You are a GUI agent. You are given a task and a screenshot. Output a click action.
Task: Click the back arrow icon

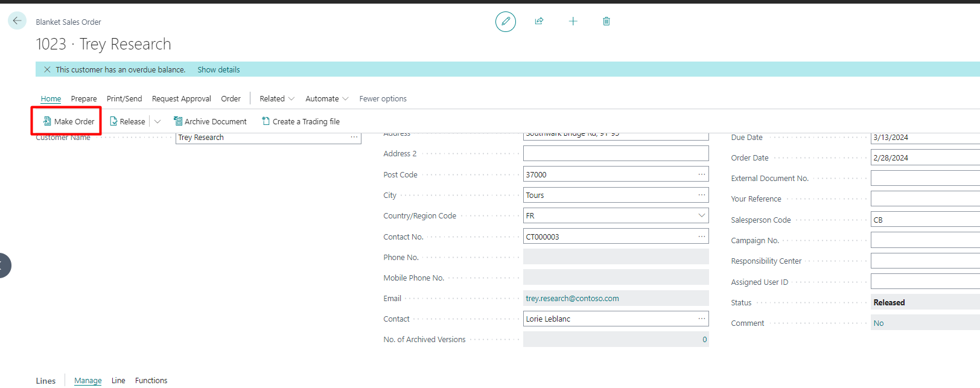17,21
